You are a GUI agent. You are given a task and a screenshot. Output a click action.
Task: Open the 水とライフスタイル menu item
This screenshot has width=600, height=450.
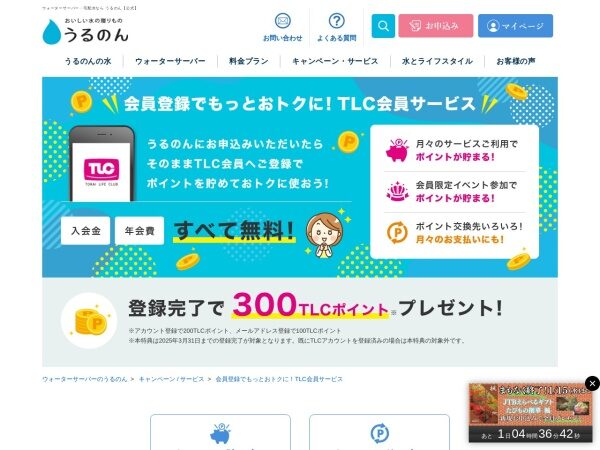[x=437, y=61]
